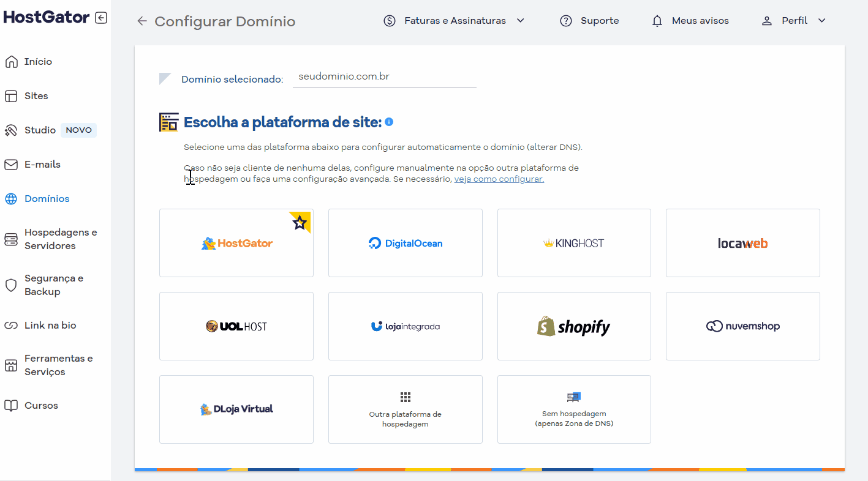Image resolution: width=868 pixels, height=481 pixels.
Task: Click the Sem hospedagem DNS zone icon
Action: pyautogui.click(x=574, y=397)
